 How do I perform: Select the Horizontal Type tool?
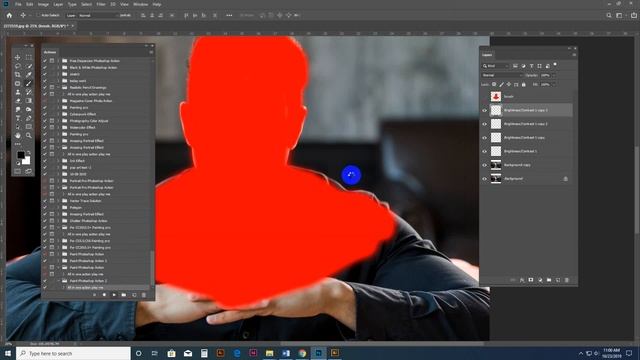18,118
